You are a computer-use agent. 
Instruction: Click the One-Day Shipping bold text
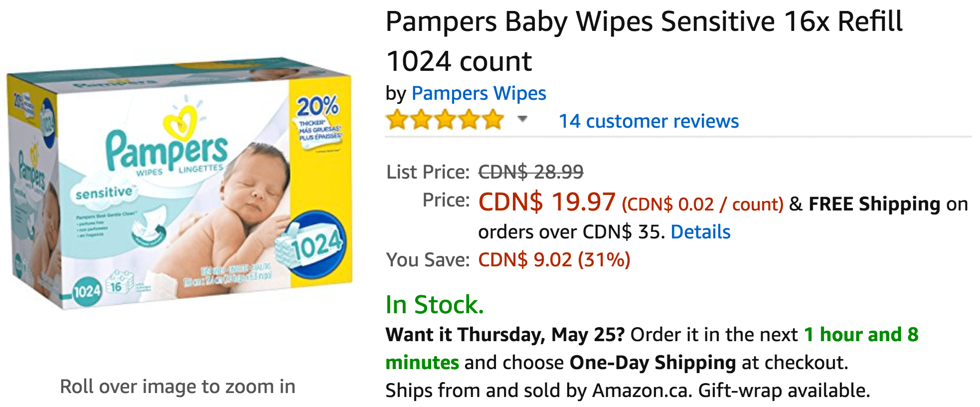653,363
